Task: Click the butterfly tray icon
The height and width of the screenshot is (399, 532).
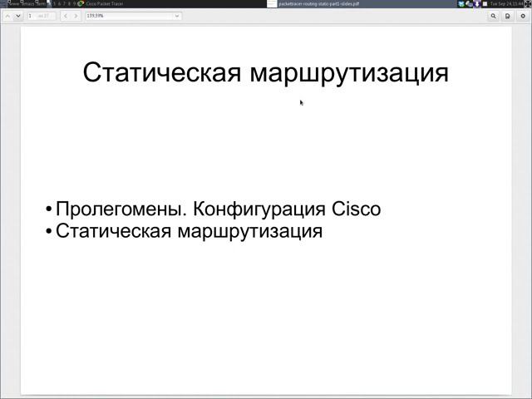Action: [461, 3]
